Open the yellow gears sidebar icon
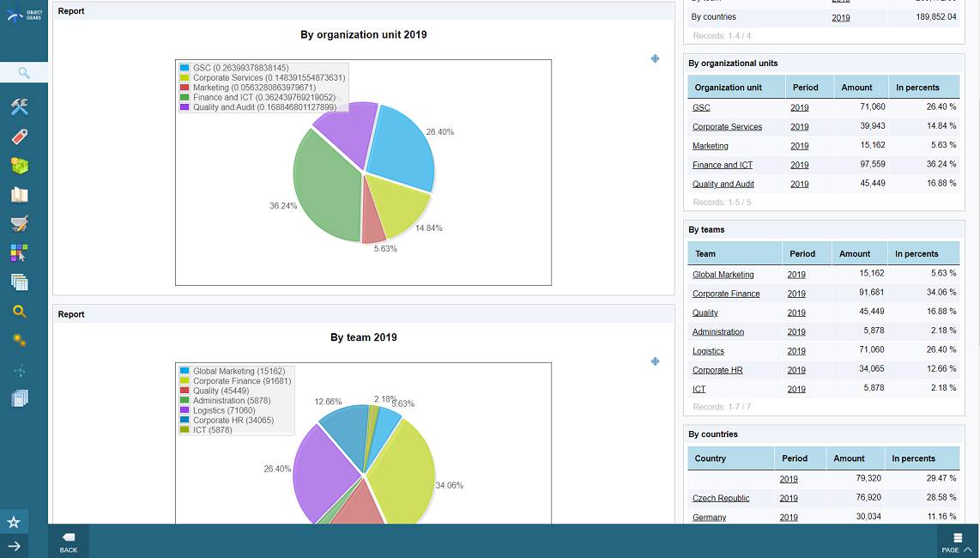This screenshot has height=558, width=980. click(x=20, y=340)
